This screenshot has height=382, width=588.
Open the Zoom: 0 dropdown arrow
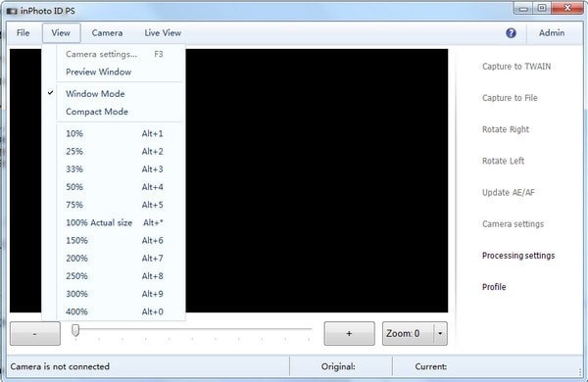tap(440, 333)
